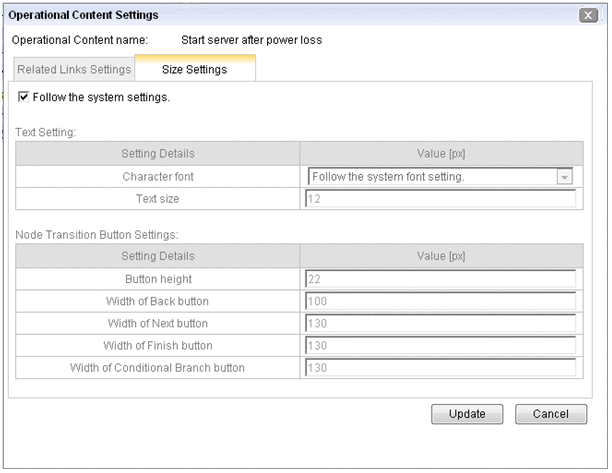
Task: Close the Operational Content Settings dialog
Action: tap(588, 15)
